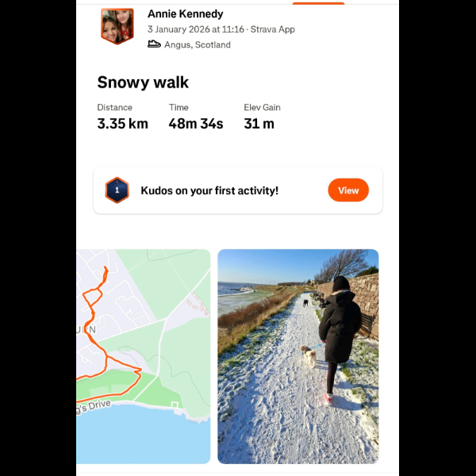Select the orange highlighted tab indicator
Viewport: 476px width, 476px height.
point(318,3)
